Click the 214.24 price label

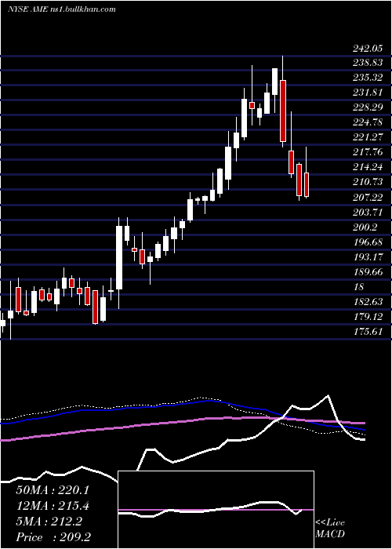click(367, 167)
